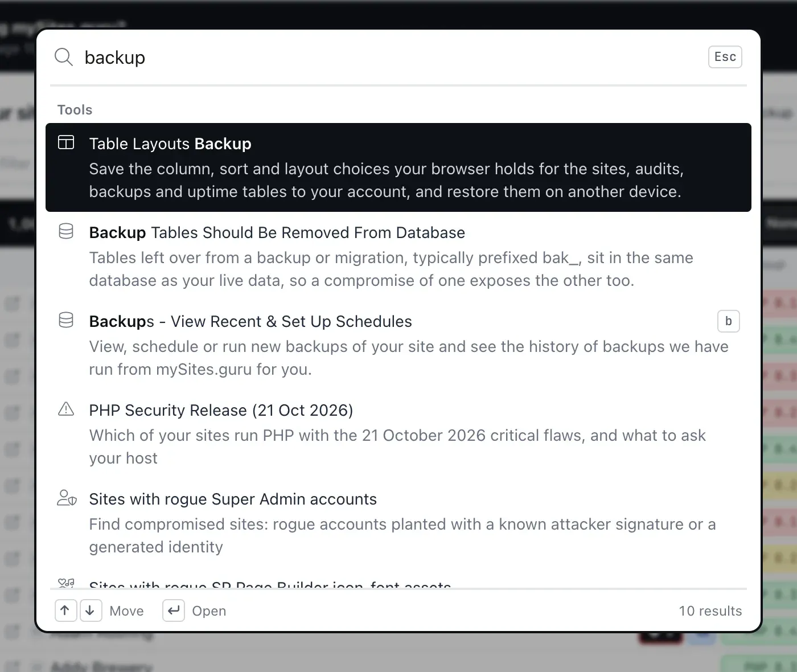
Task: Click the up arrow Move key
Action: 65,610
